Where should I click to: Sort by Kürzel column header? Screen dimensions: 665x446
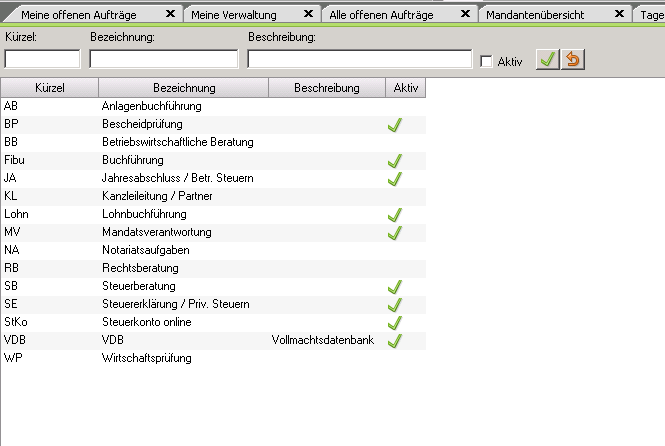[x=49, y=88]
